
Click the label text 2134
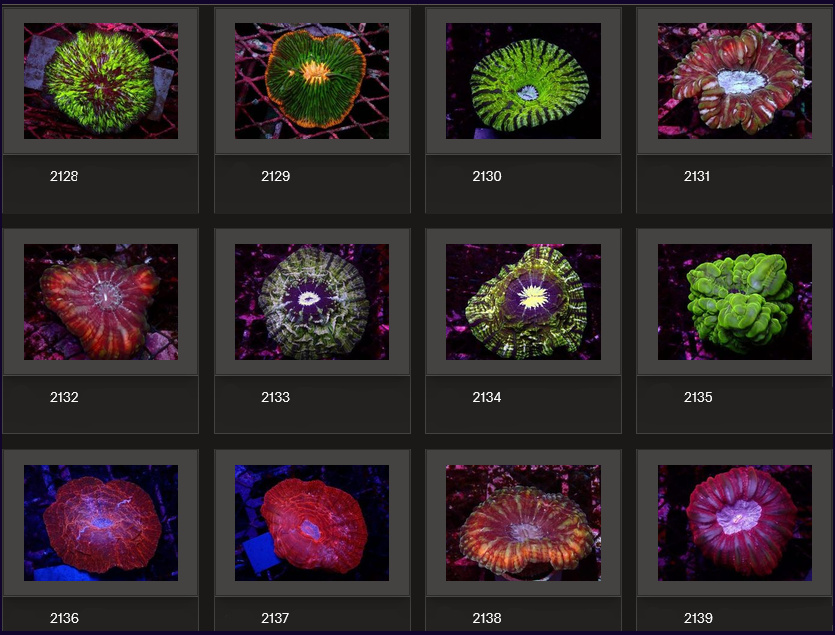(x=487, y=397)
